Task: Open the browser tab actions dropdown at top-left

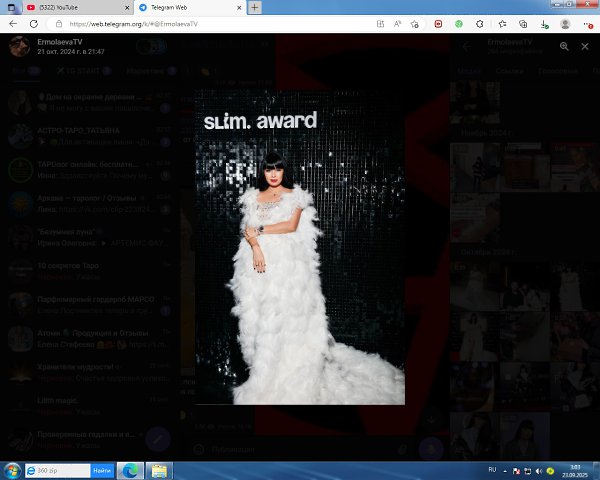Action: [10, 7]
